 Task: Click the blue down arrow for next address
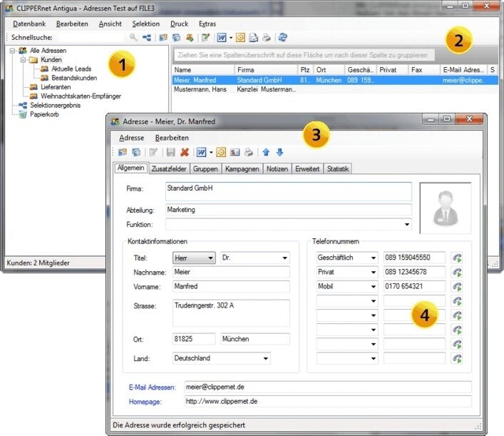coord(279,152)
